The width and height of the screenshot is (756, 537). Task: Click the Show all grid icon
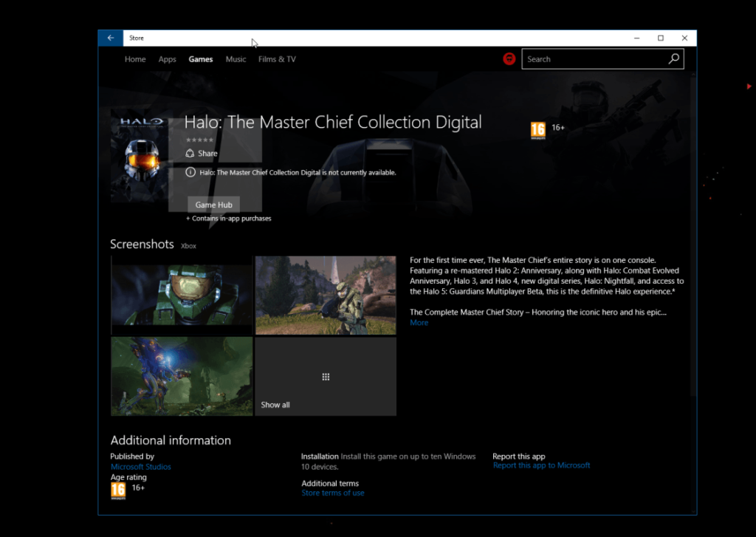(326, 377)
